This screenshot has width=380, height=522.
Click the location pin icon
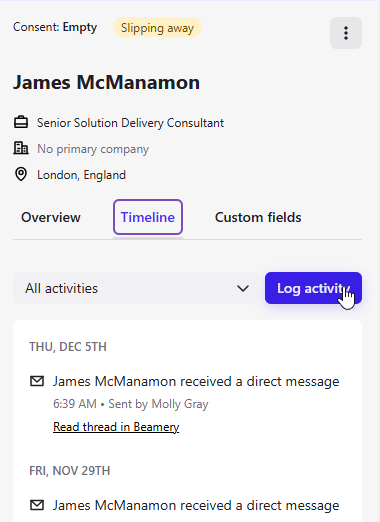(21, 174)
